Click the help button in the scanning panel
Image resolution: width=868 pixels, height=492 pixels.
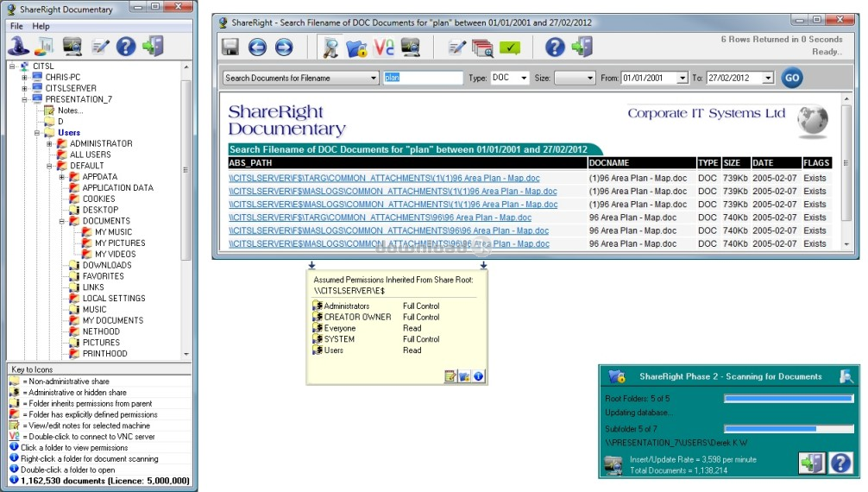[x=840, y=464]
